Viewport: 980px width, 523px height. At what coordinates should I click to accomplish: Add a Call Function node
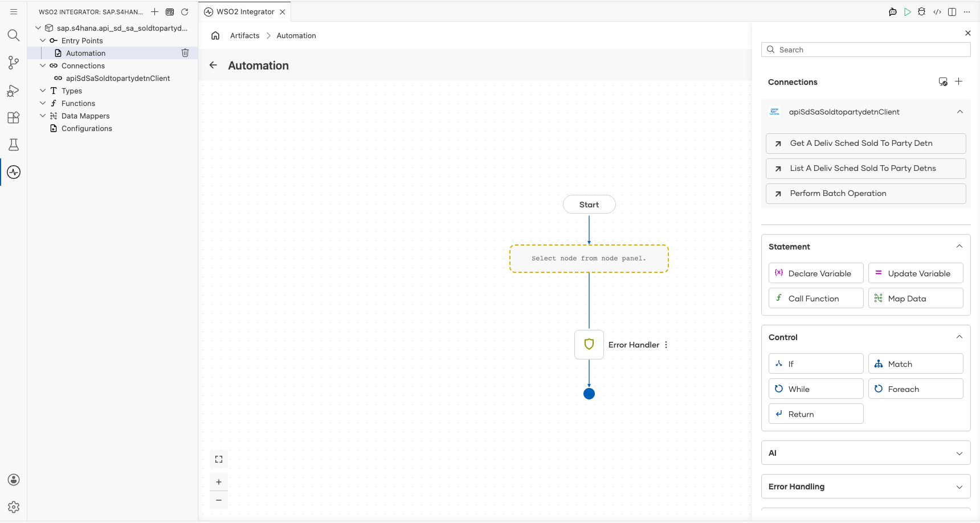[816, 298]
